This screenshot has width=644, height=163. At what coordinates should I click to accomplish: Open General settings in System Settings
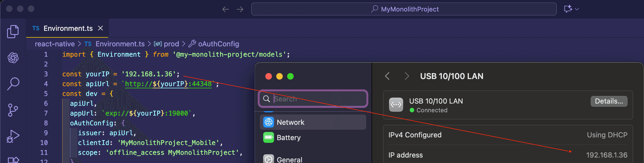coord(269,159)
